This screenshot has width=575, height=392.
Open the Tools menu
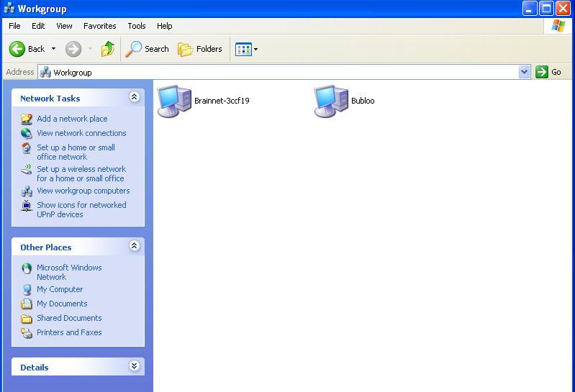pyautogui.click(x=137, y=26)
